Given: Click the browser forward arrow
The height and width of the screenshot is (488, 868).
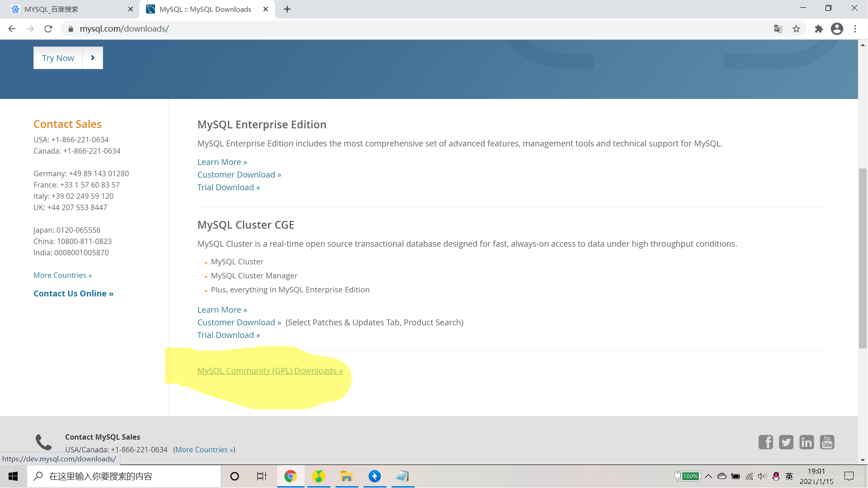Looking at the screenshot, I should (x=30, y=29).
